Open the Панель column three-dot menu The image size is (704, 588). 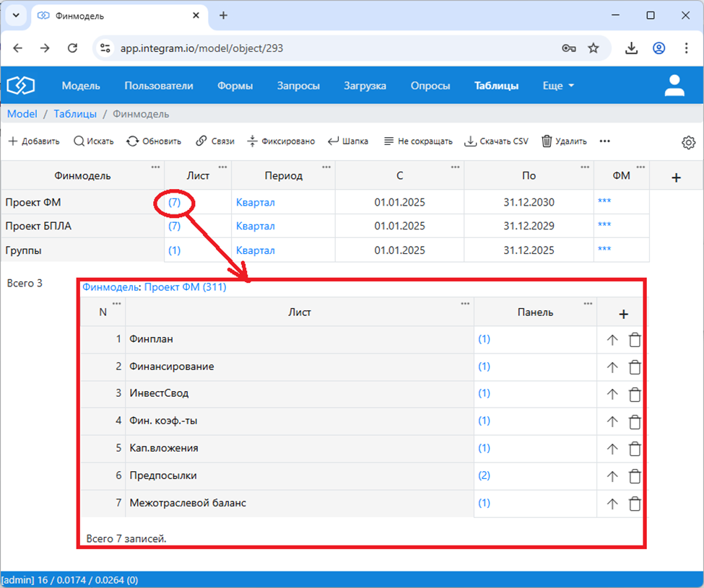(x=588, y=304)
